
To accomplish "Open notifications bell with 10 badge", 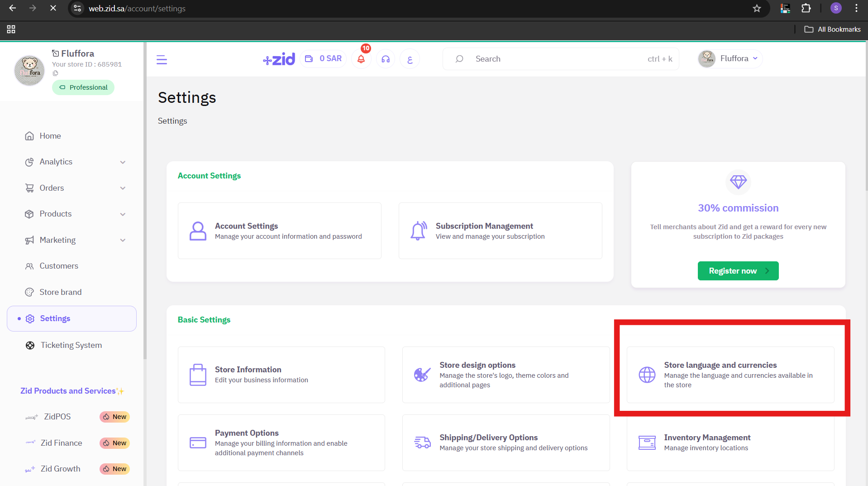I will 361,59.
